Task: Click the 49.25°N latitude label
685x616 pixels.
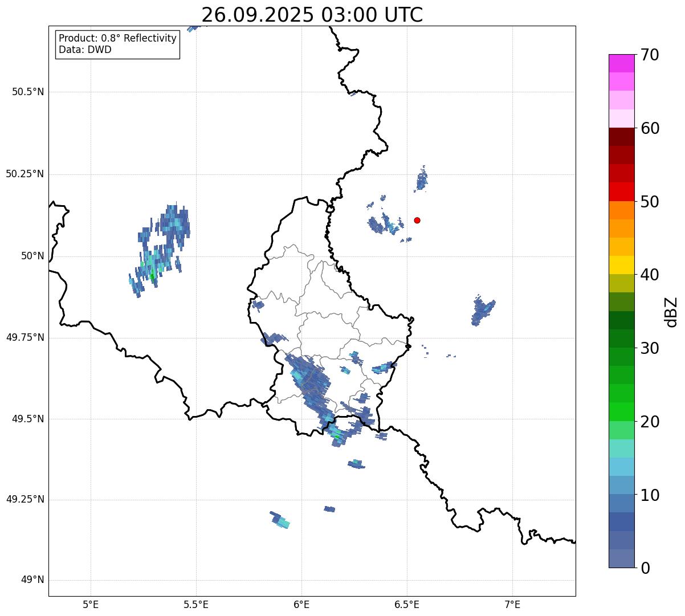Action: point(25,500)
